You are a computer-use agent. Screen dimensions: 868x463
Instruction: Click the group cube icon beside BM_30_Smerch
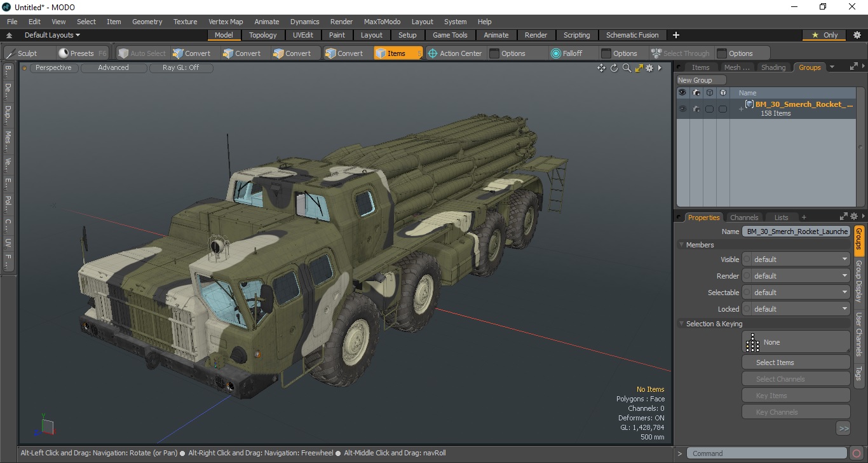coord(750,104)
